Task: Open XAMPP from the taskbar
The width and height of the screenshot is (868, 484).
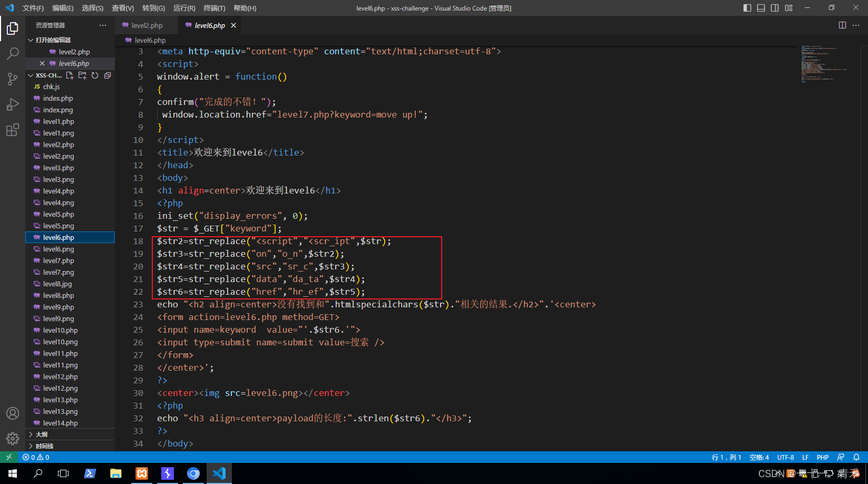Action: point(142,473)
